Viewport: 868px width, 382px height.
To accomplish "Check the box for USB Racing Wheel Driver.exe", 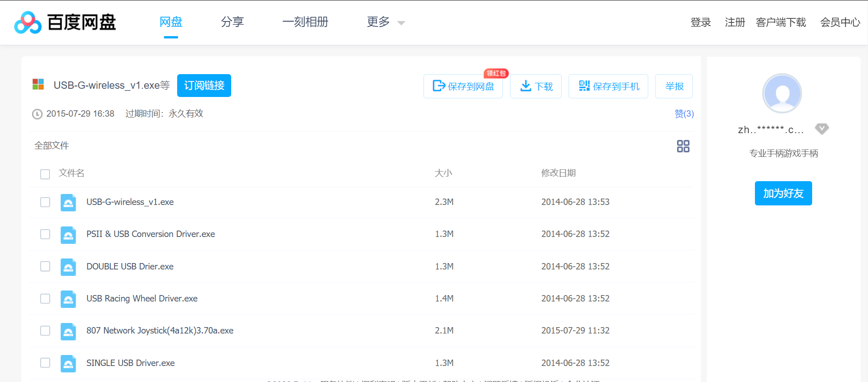I will [45, 298].
